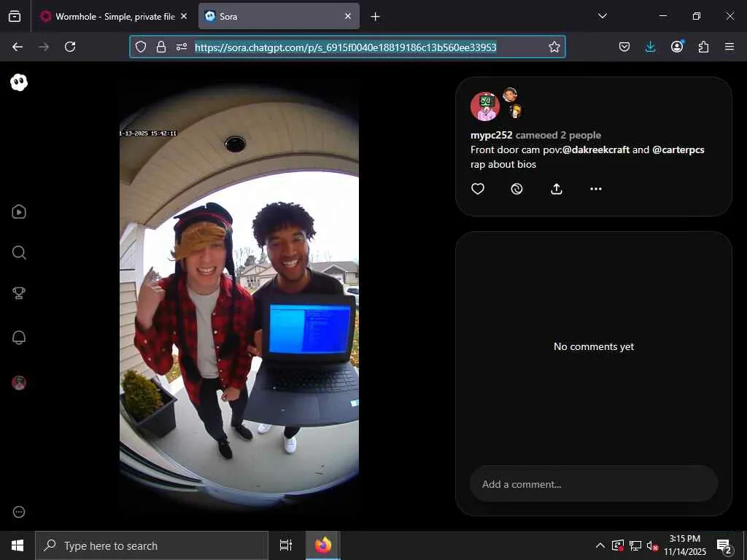
Task: Open the video feed icon in sidebar
Action: pyautogui.click(x=19, y=212)
